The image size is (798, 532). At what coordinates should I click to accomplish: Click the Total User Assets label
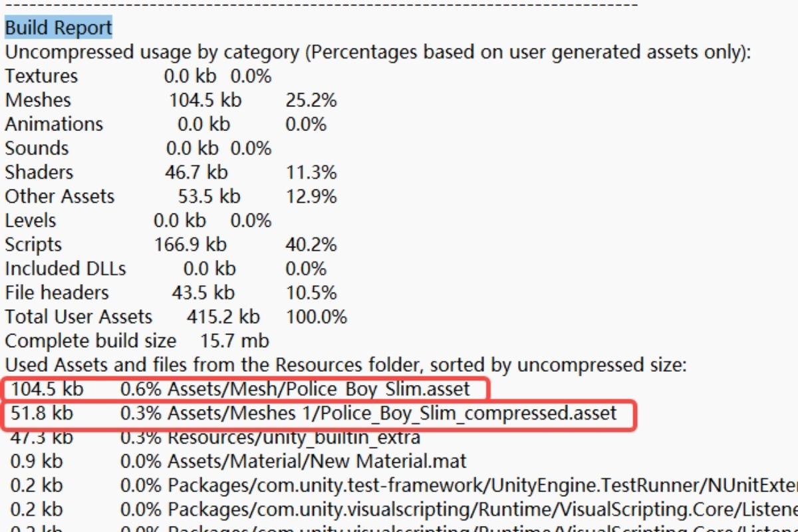point(78,317)
